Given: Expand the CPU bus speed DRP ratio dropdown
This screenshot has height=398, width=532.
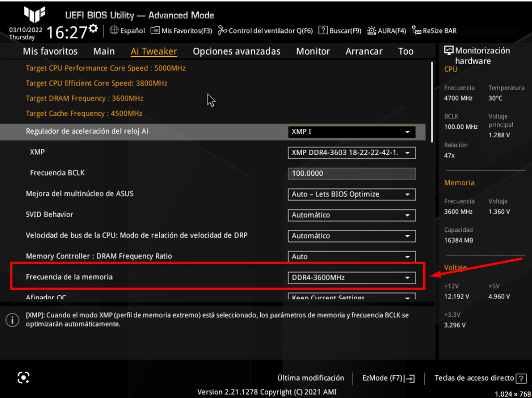Looking at the screenshot, I should [x=351, y=236].
